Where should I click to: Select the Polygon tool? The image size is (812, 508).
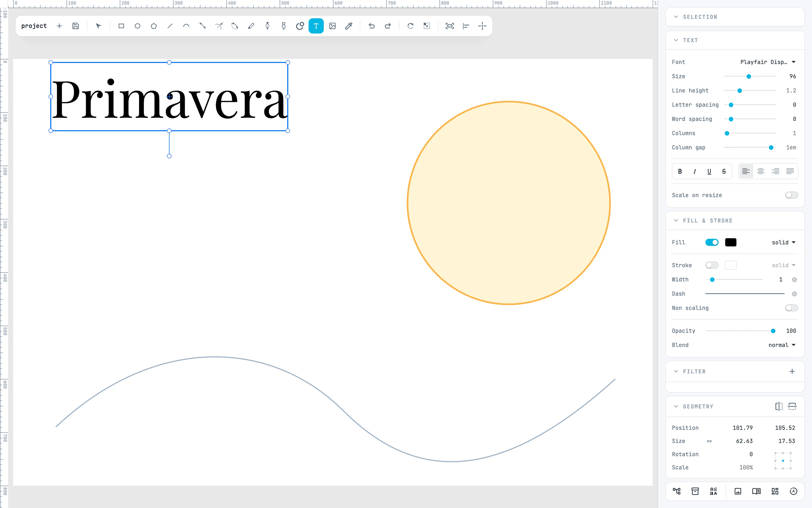coord(154,26)
